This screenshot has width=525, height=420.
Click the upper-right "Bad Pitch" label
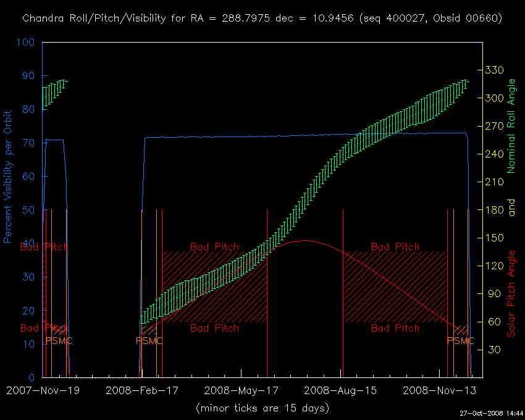point(395,246)
